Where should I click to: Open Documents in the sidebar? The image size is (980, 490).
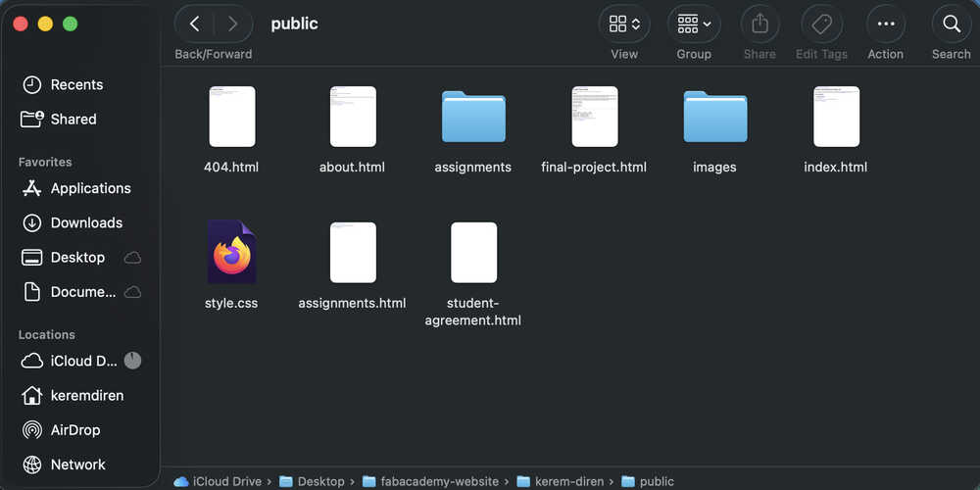(x=80, y=292)
